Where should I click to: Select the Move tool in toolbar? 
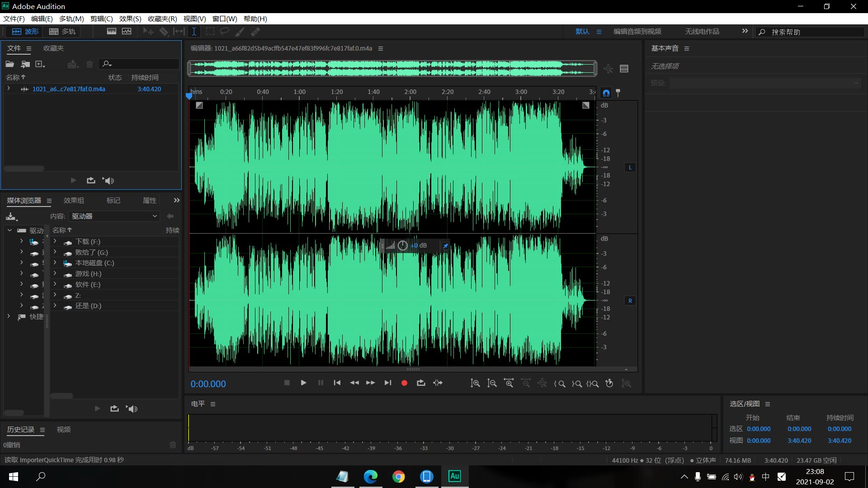[148, 31]
